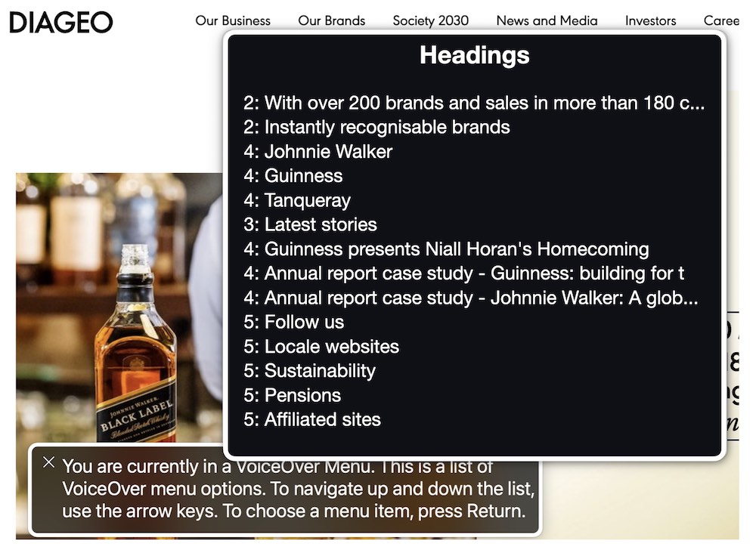Image resolution: width=756 pixels, height=553 pixels.
Task: Click the Diageo logo
Action: tap(60, 22)
